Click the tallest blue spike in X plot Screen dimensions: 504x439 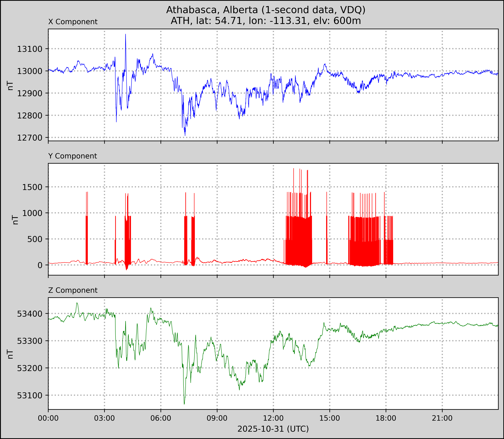[x=126, y=35]
